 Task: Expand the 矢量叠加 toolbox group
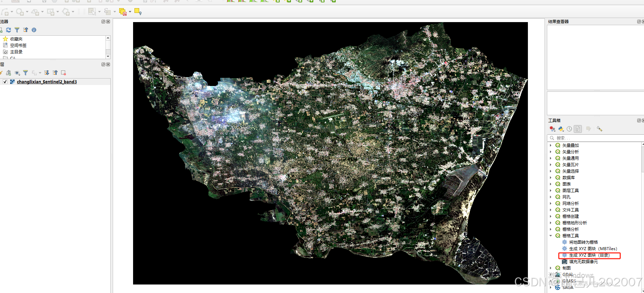click(551, 145)
